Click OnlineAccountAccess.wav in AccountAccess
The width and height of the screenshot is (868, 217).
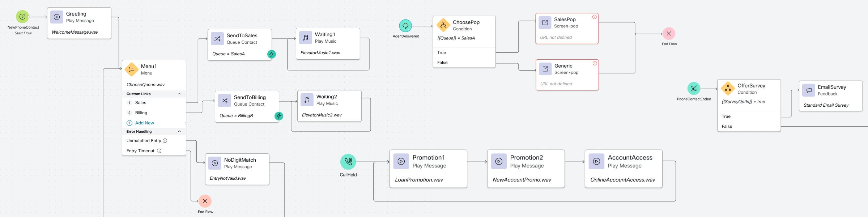click(x=623, y=180)
